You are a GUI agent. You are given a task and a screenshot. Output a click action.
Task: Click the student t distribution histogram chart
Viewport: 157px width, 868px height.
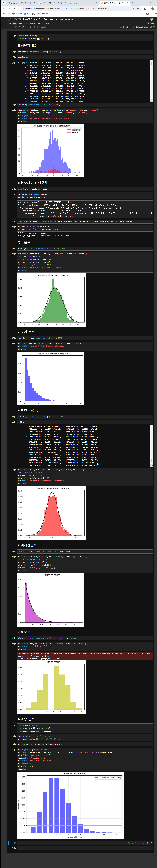pos(51,513)
